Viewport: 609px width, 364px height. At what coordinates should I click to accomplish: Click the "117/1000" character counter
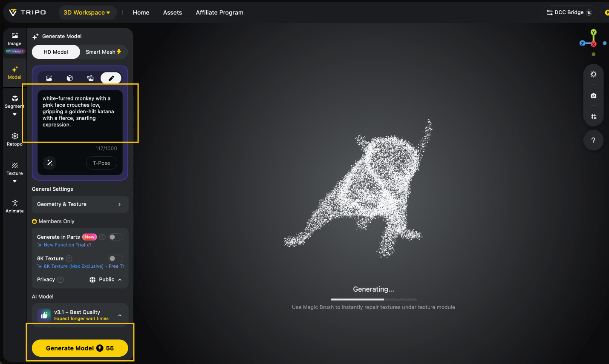coord(106,149)
